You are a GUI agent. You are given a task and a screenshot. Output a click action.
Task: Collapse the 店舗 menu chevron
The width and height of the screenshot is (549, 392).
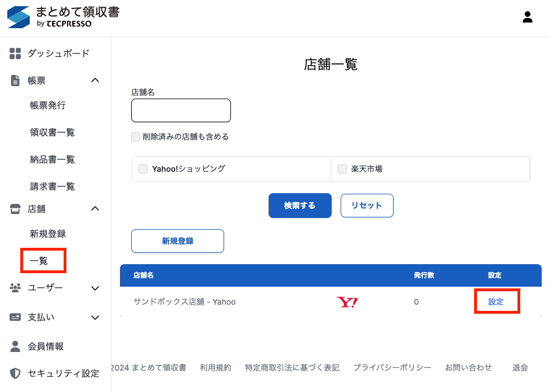click(95, 209)
